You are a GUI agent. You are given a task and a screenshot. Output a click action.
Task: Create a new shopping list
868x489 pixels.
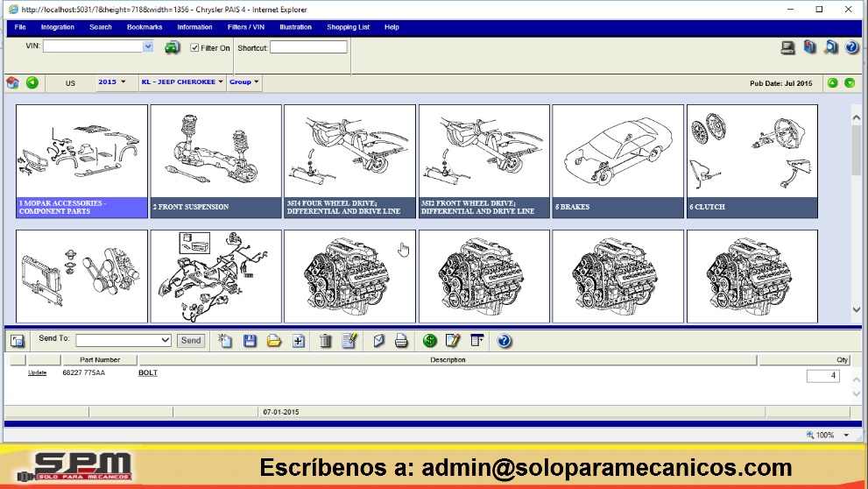[x=225, y=341]
